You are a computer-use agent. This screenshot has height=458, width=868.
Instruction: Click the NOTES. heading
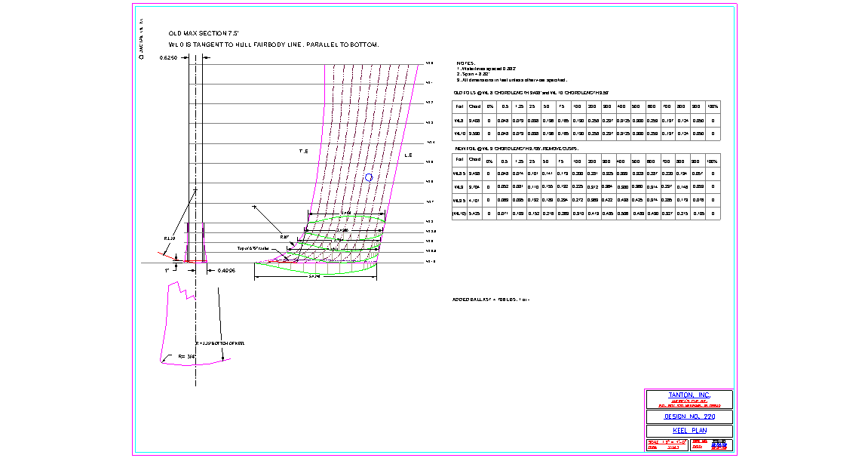coord(465,63)
